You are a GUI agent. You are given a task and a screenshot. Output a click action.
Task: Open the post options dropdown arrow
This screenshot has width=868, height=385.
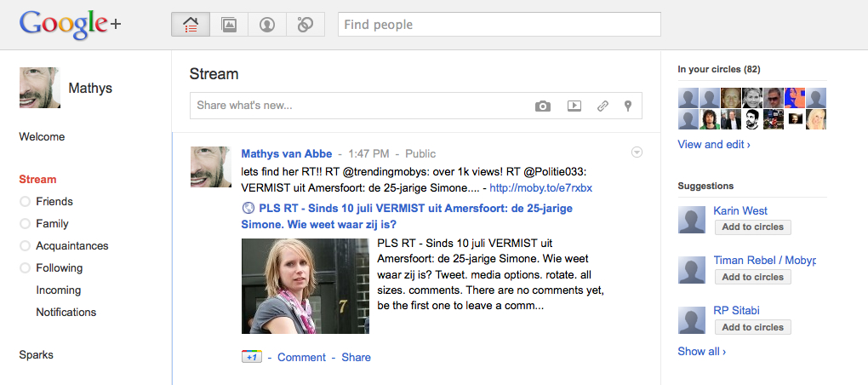(x=637, y=152)
